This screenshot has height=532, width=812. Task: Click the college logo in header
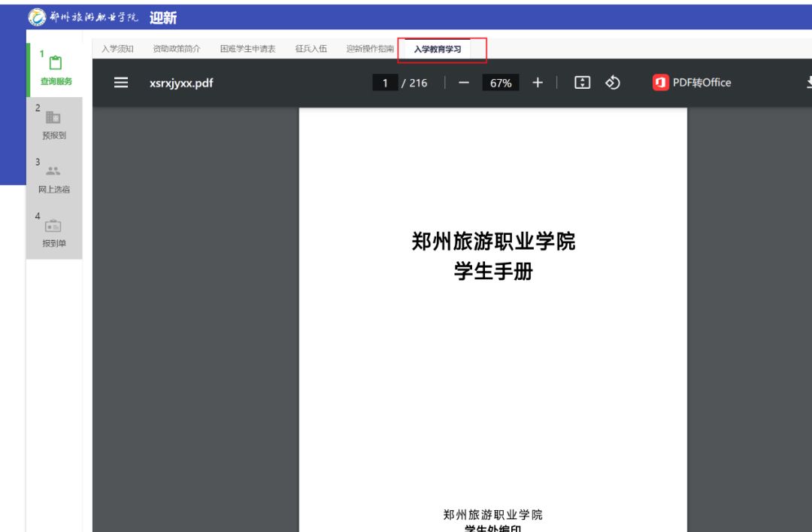(x=37, y=17)
